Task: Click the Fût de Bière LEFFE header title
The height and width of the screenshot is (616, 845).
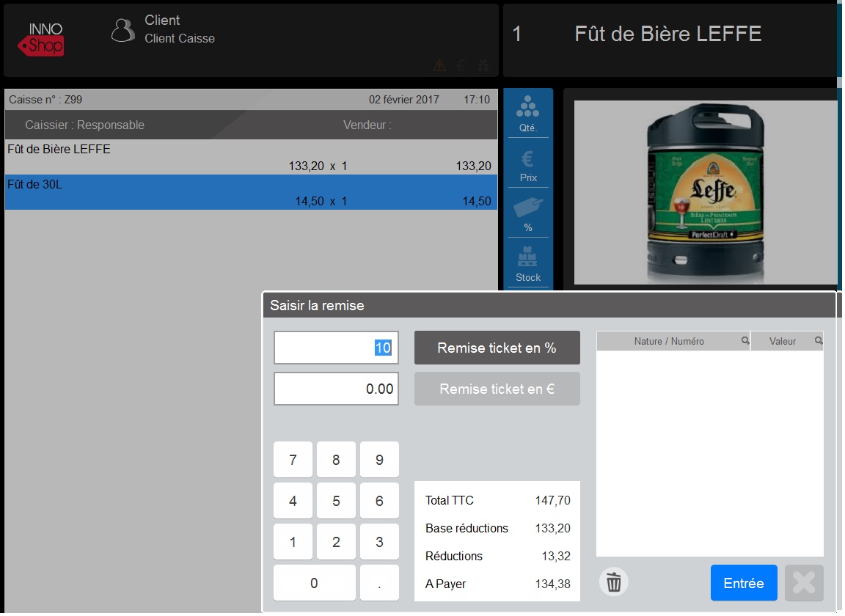Action: click(x=667, y=34)
